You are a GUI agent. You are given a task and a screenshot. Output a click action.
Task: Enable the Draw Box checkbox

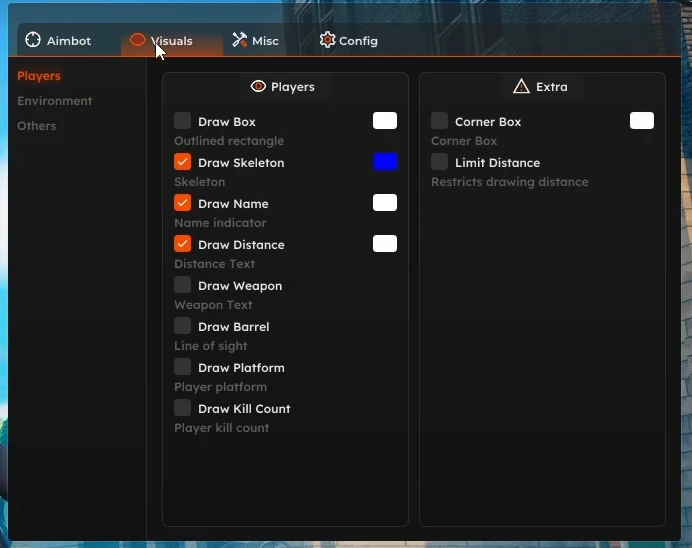tap(183, 121)
